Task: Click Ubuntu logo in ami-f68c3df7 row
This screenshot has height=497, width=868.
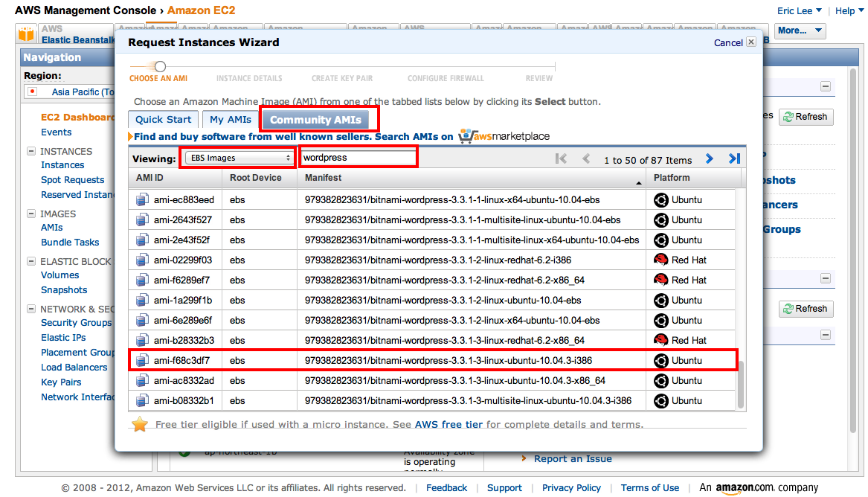Action: pos(661,360)
